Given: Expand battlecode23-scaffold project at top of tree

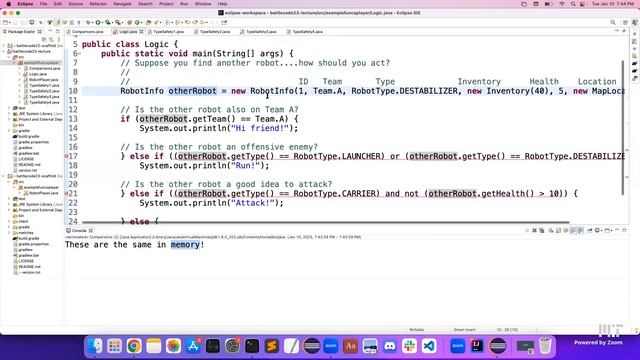Looking at the screenshot, I should coord(4,46).
